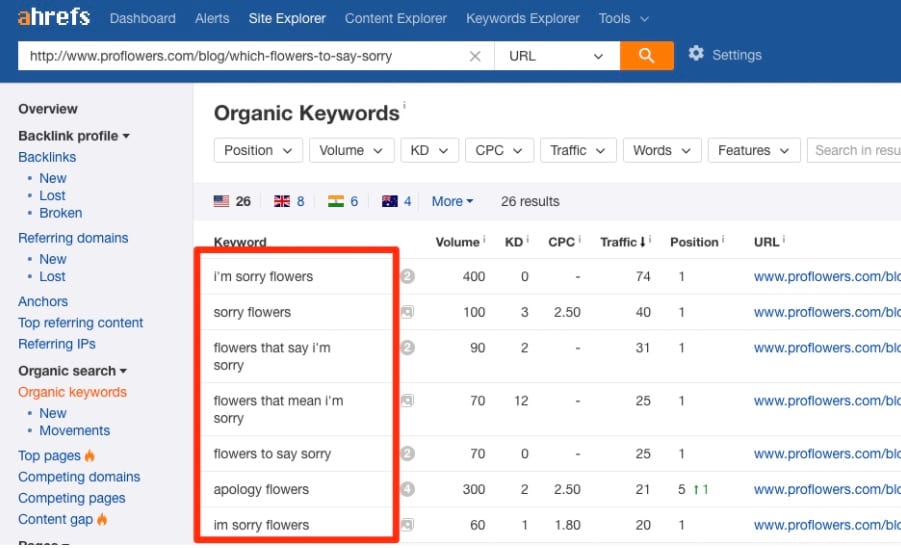Go to Dashboard
The width and height of the screenshot is (901, 548).
(143, 18)
